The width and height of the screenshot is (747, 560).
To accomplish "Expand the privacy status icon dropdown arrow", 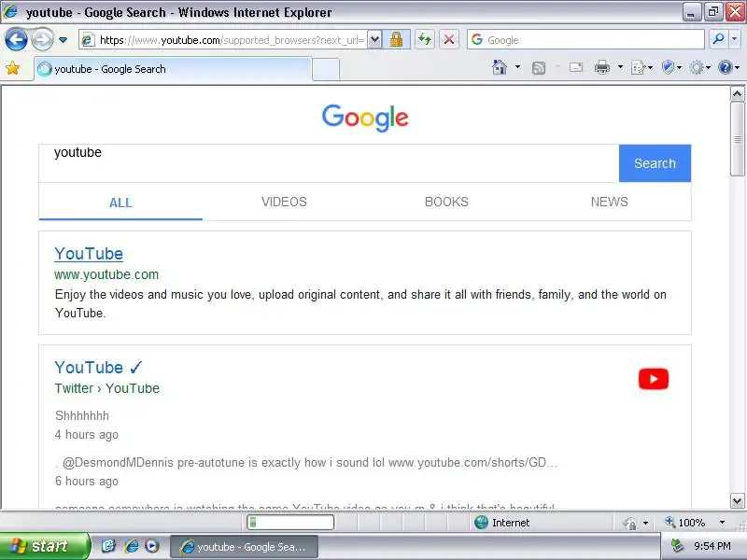I will coord(645,523).
